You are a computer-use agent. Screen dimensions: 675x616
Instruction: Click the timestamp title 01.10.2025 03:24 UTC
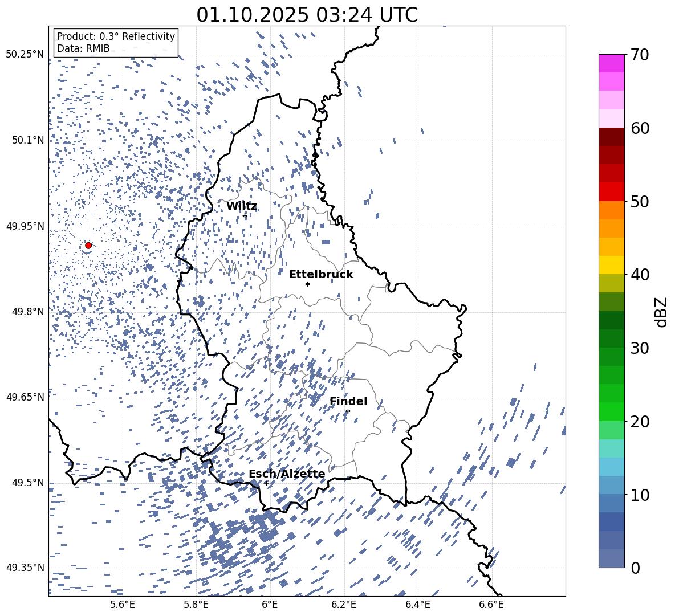pos(307,15)
